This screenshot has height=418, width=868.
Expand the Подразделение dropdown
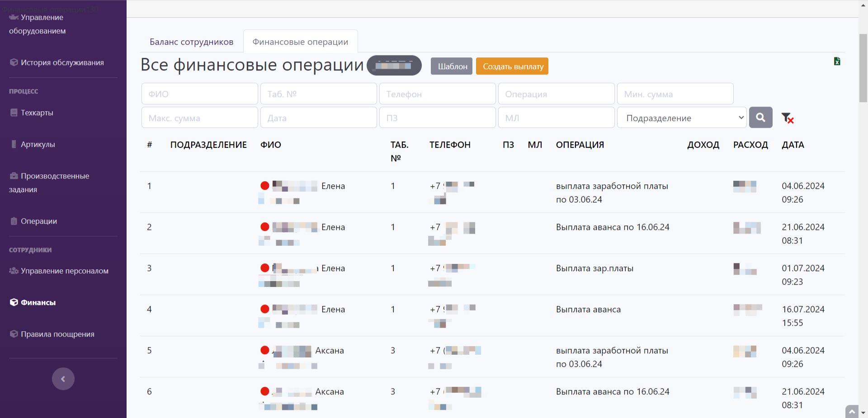pyautogui.click(x=681, y=118)
